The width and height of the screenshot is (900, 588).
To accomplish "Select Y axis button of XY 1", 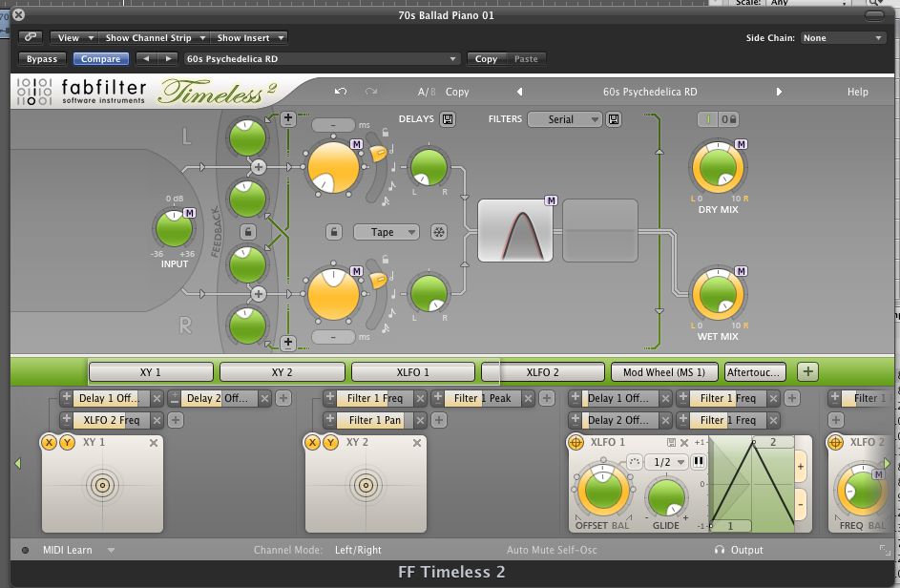I will 67,442.
